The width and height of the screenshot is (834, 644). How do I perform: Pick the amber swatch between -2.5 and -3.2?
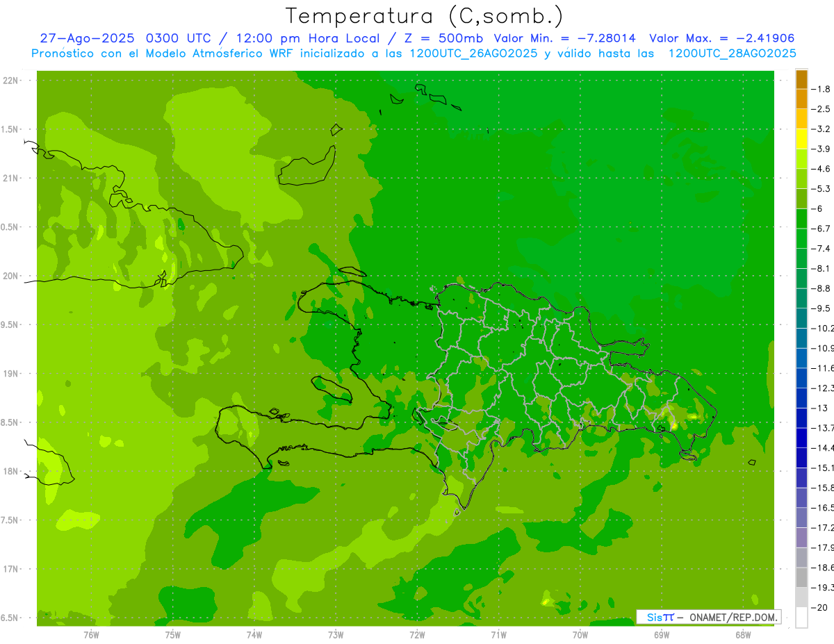[801, 119]
